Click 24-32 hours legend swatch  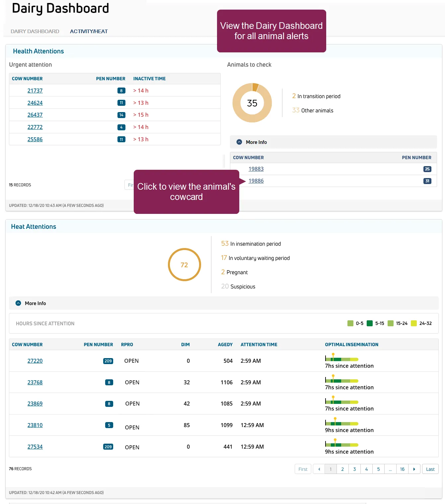(x=414, y=323)
